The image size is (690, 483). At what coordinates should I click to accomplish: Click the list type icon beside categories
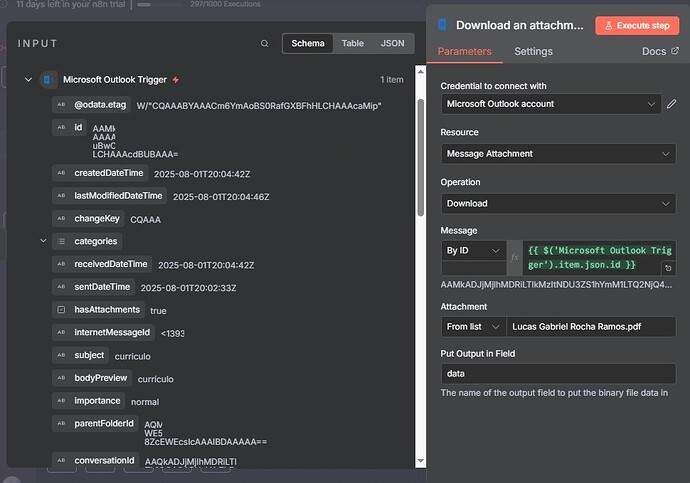pos(61,241)
